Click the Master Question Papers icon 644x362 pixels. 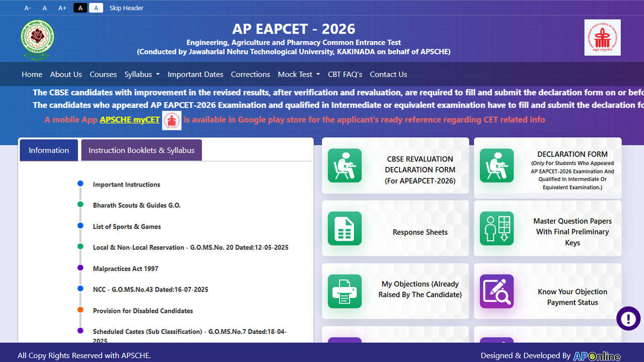coord(497,228)
